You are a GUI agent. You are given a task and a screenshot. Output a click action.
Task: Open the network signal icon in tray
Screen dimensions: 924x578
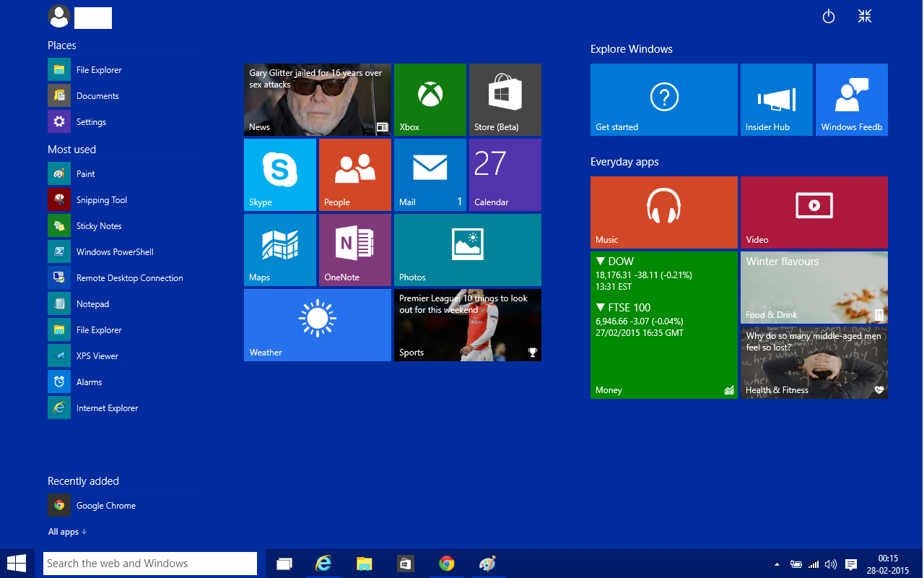point(814,564)
